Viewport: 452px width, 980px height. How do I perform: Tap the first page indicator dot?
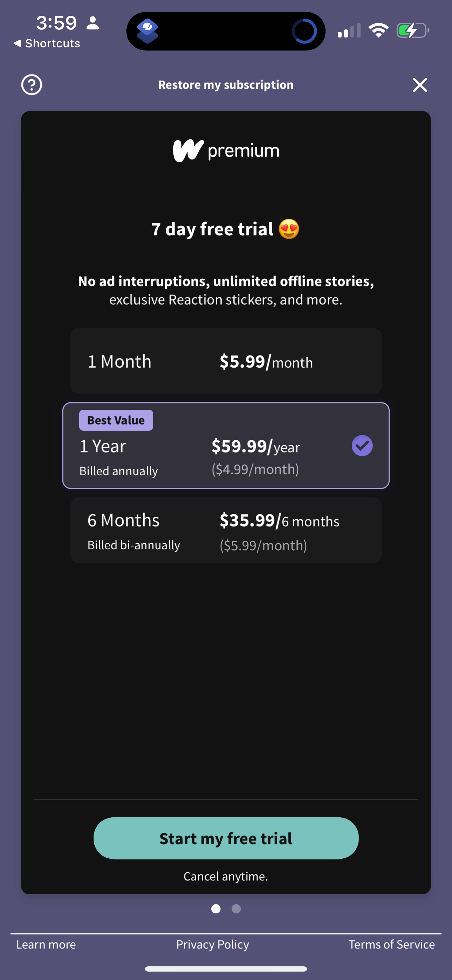coord(216,909)
